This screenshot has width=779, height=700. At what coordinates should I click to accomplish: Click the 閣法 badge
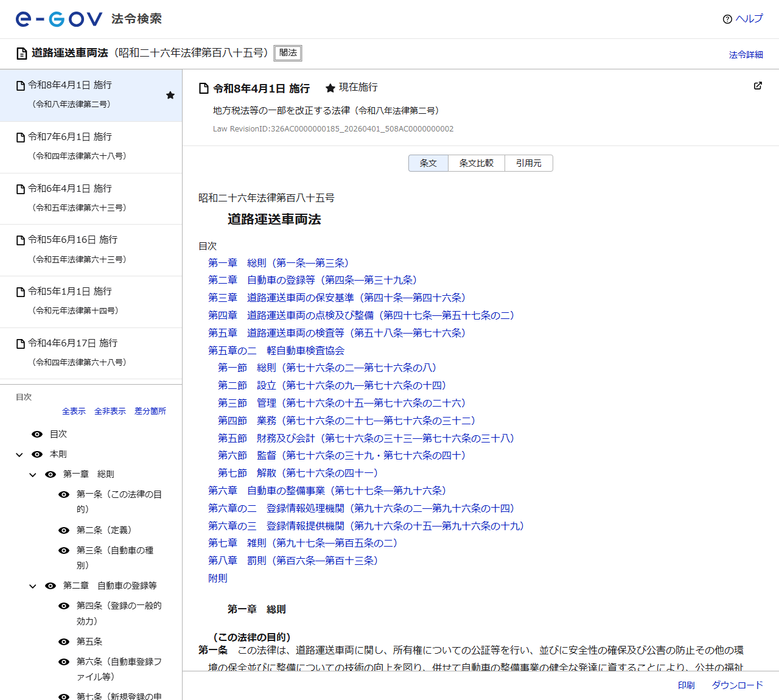[288, 53]
